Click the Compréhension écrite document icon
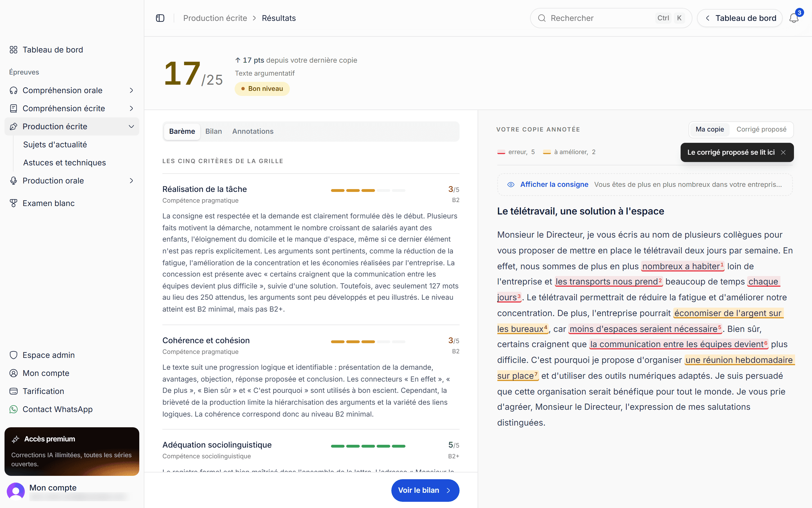The height and width of the screenshot is (508, 812). pos(14,109)
